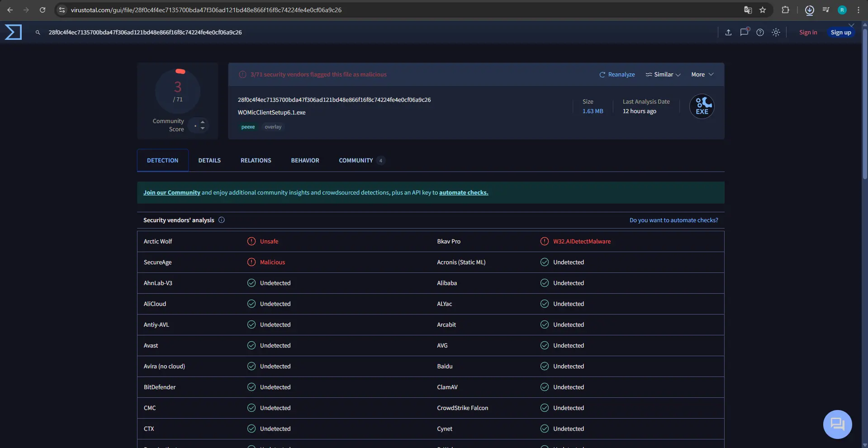This screenshot has height=448, width=868.
Task: Click the ClamAV undetected check icon
Action: point(545,387)
